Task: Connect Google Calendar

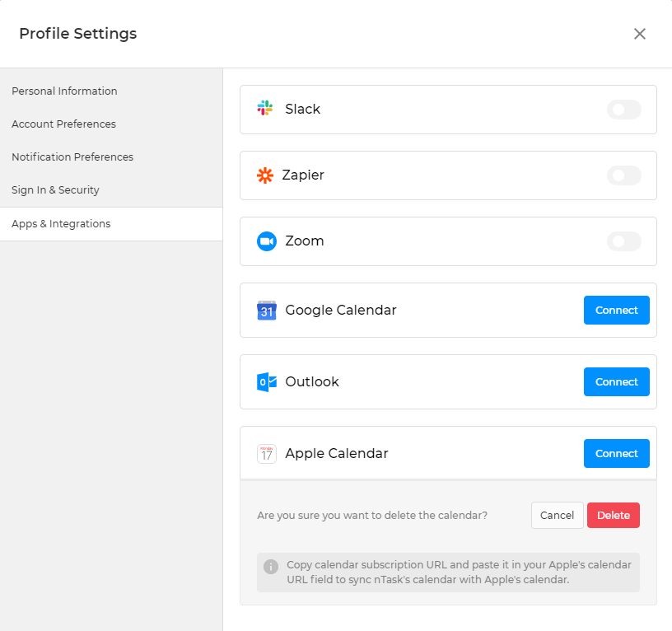Action: click(x=617, y=311)
